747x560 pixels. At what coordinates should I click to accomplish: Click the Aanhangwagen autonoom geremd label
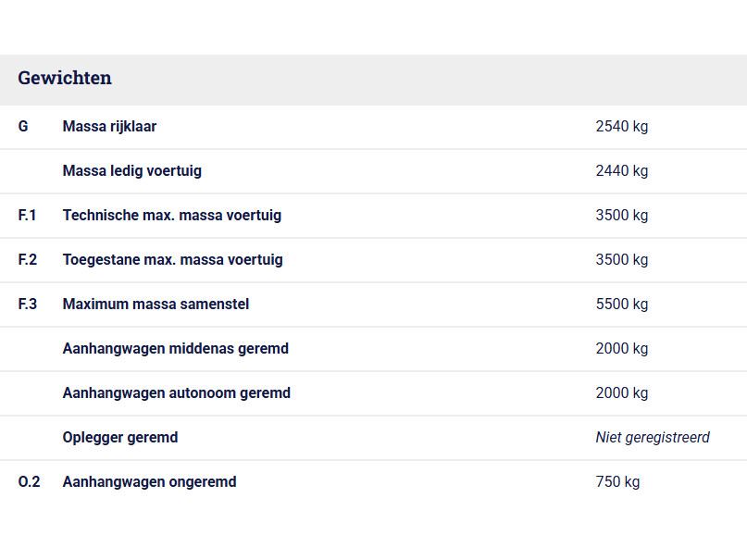pos(176,393)
